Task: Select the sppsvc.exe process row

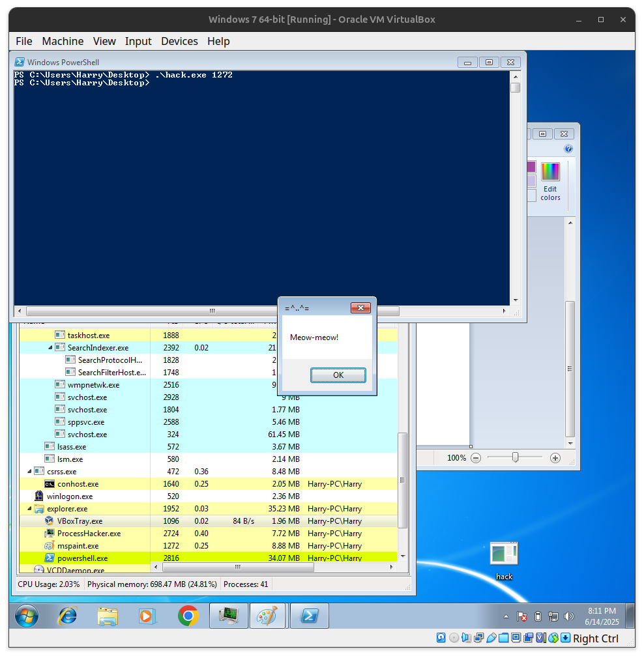Action: (x=208, y=422)
